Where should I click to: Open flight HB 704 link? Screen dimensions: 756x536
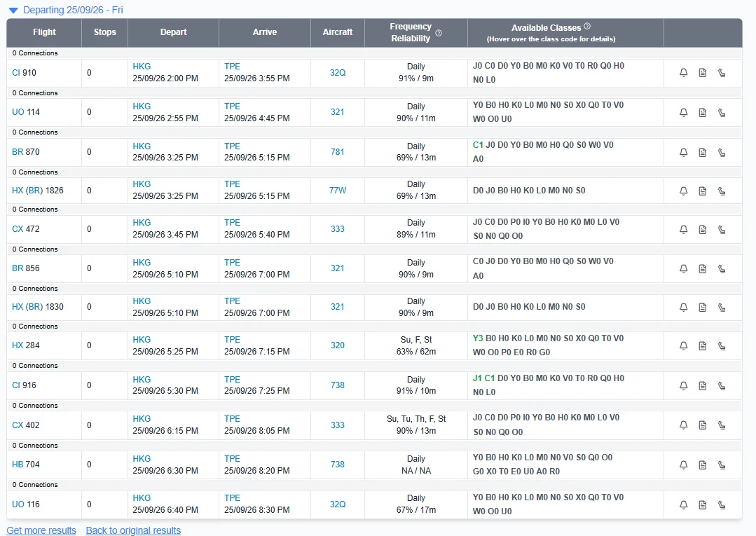click(x=25, y=464)
